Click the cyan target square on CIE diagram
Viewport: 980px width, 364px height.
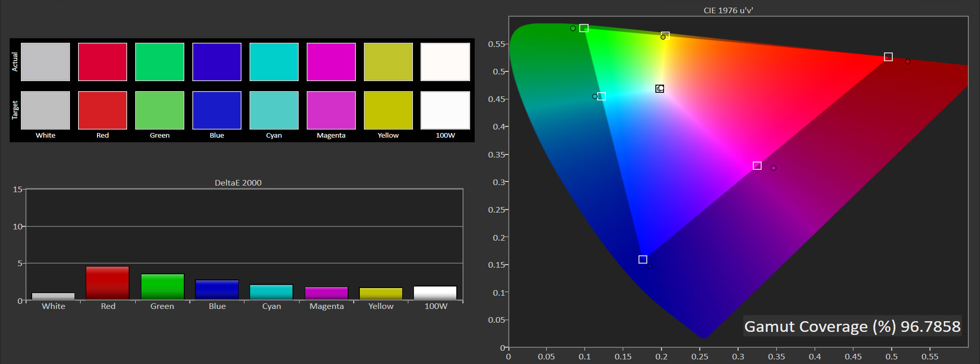601,96
